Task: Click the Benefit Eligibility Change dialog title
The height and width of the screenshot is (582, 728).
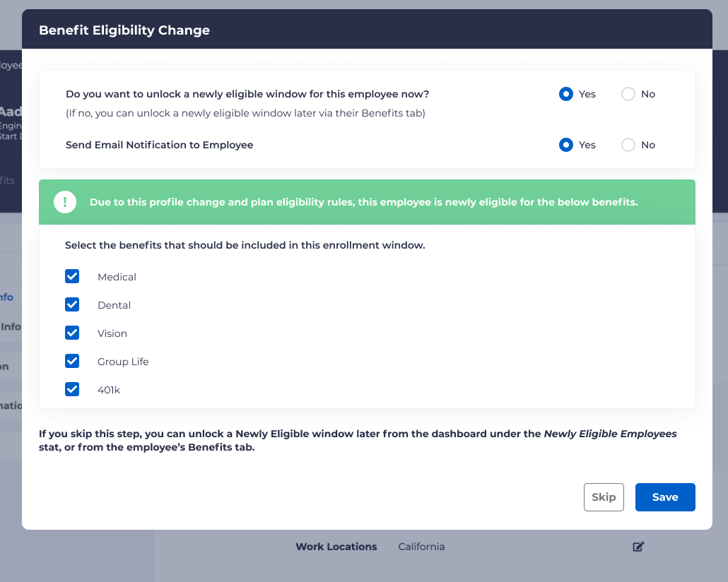Action: tap(124, 30)
